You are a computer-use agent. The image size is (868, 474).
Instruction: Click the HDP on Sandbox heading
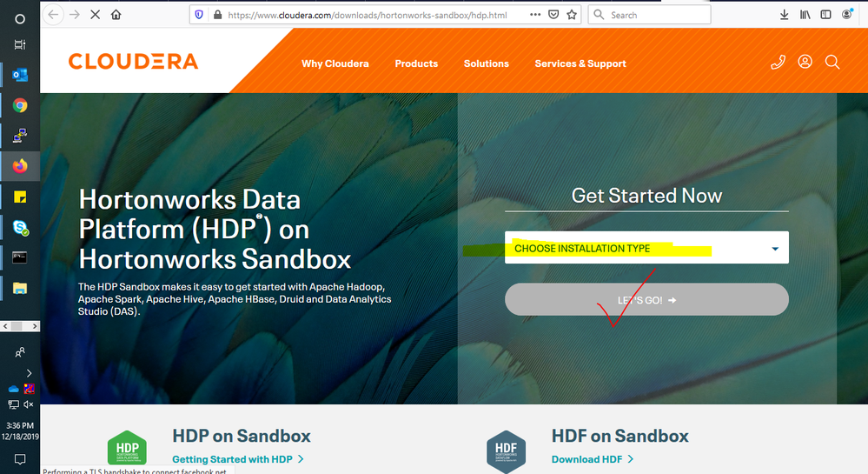click(x=242, y=436)
